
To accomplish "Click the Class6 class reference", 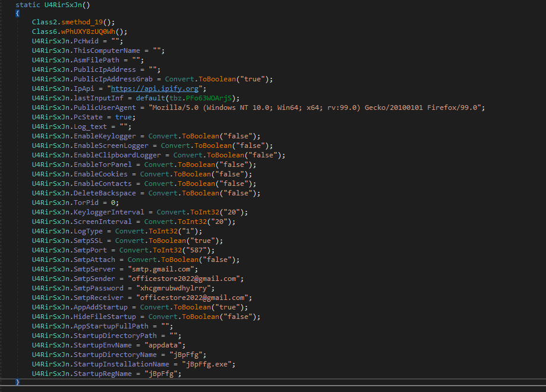I will coord(44,31).
